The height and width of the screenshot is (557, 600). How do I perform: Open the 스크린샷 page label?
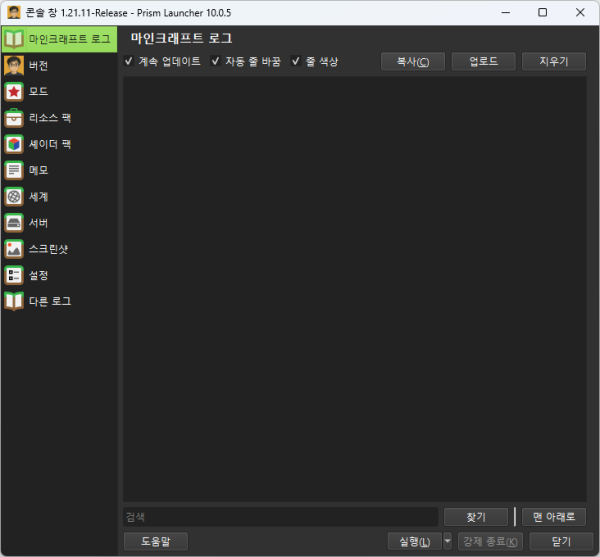pos(49,249)
